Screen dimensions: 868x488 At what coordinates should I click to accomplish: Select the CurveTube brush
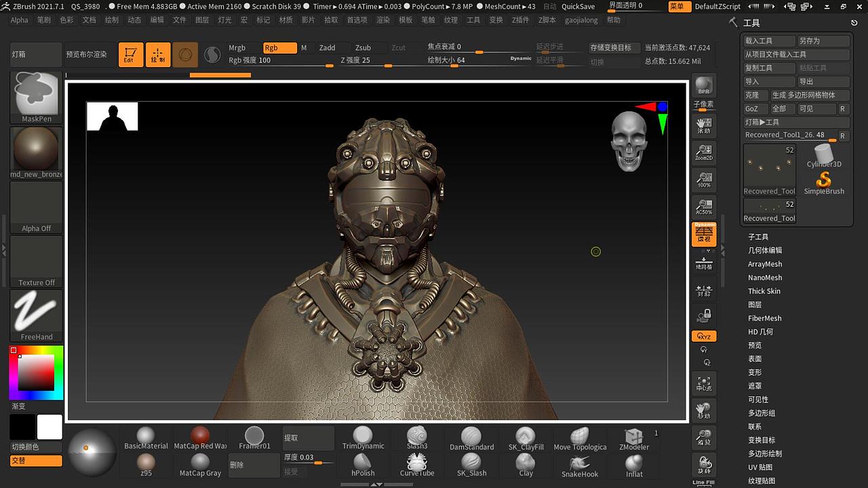coord(417,466)
